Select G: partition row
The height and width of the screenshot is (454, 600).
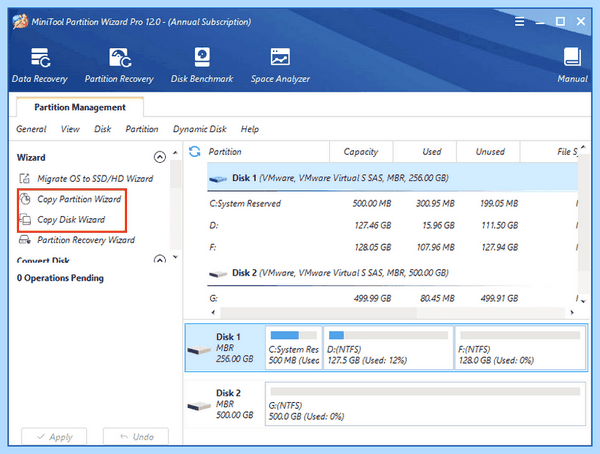tap(392, 298)
